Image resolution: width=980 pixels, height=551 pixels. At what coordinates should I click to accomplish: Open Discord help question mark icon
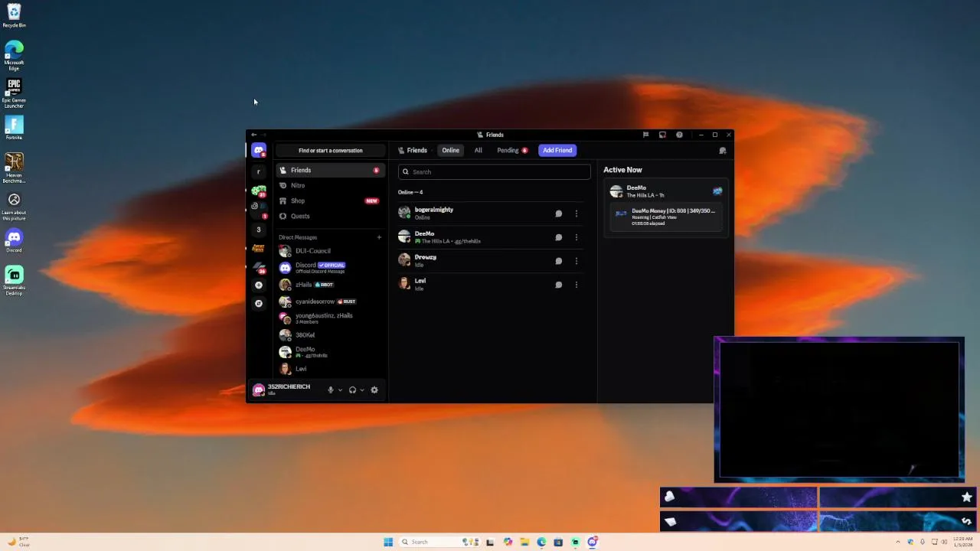[x=679, y=135]
